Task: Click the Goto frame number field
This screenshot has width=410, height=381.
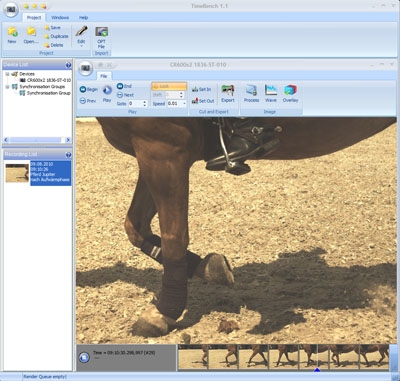Action: 135,104
